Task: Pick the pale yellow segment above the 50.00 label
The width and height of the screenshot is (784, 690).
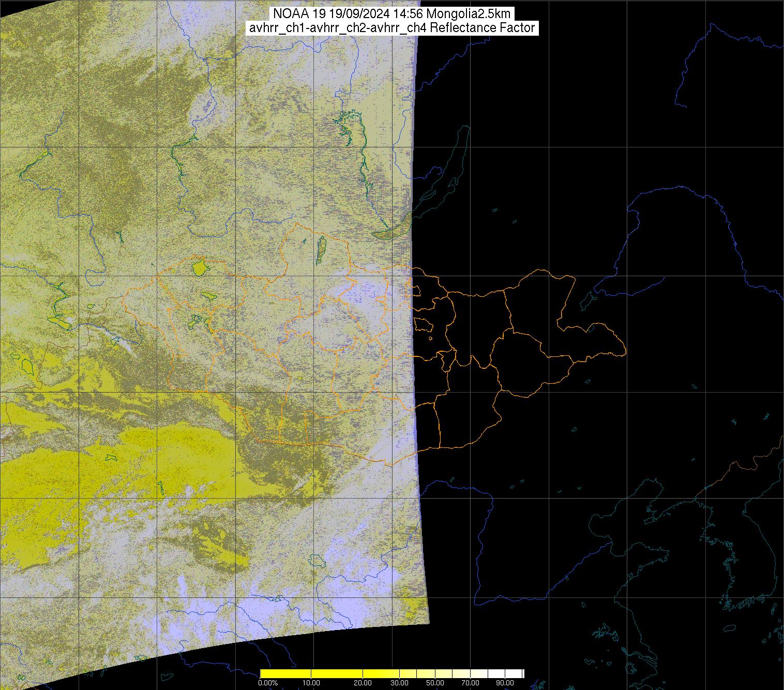Action: (x=435, y=673)
